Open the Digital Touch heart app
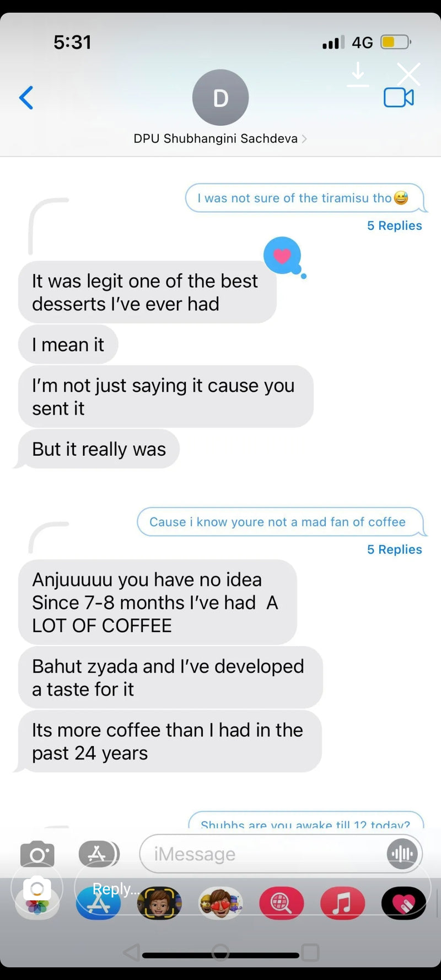The width and height of the screenshot is (441, 980). [404, 903]
